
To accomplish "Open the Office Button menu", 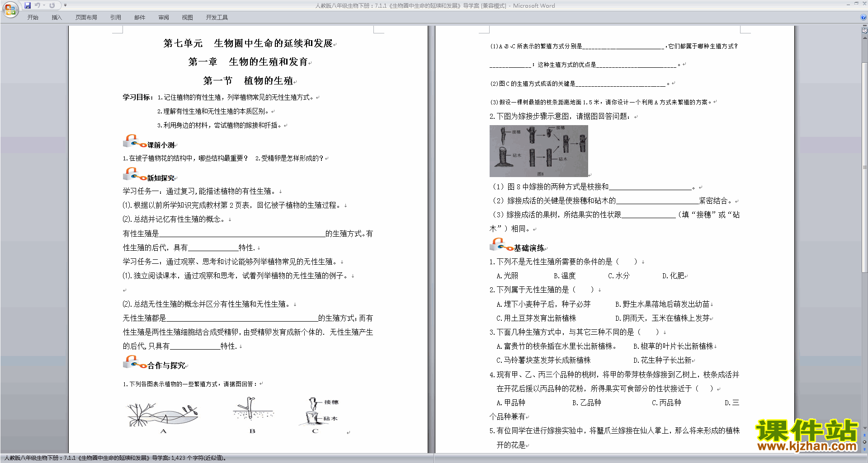I will coord(10,9).
